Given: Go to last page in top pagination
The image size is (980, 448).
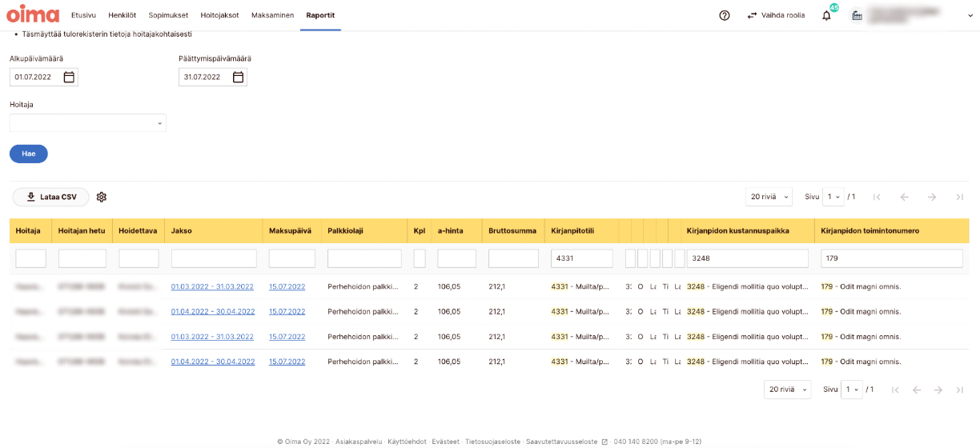Looking at the screenshot, I should 959,197.
